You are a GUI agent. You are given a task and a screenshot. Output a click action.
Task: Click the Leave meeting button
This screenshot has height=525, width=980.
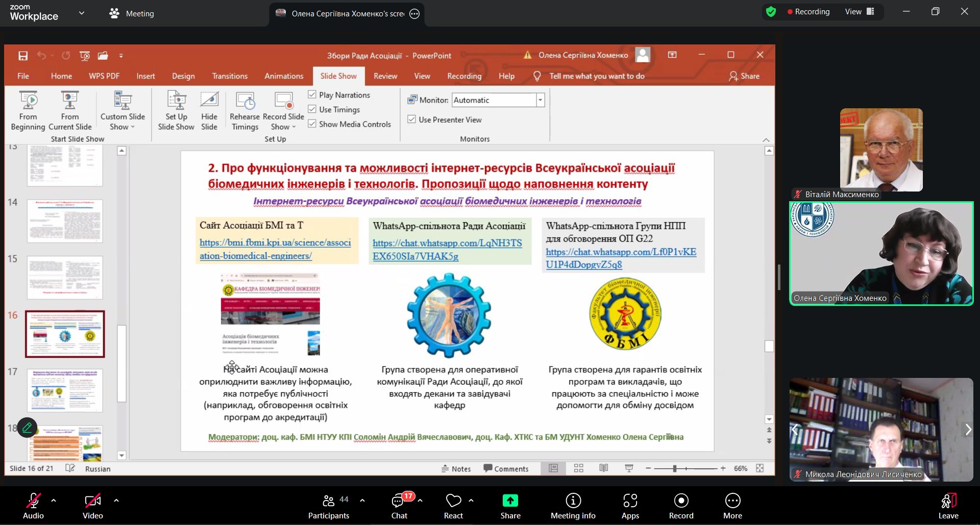[x=948, y=506]
